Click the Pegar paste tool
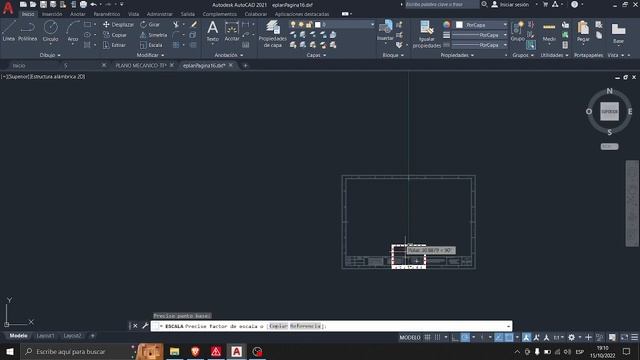 click(x=583, y=31)
